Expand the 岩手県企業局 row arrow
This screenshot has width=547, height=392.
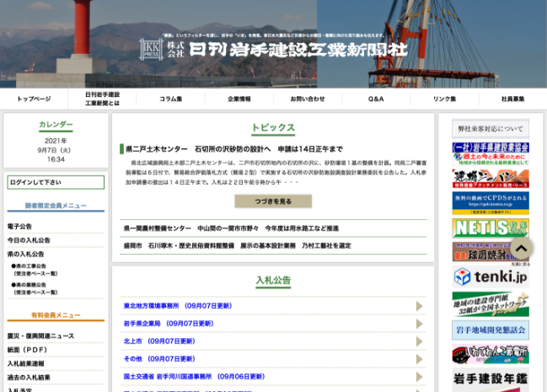pyautogui.click(x=420, y=324)
